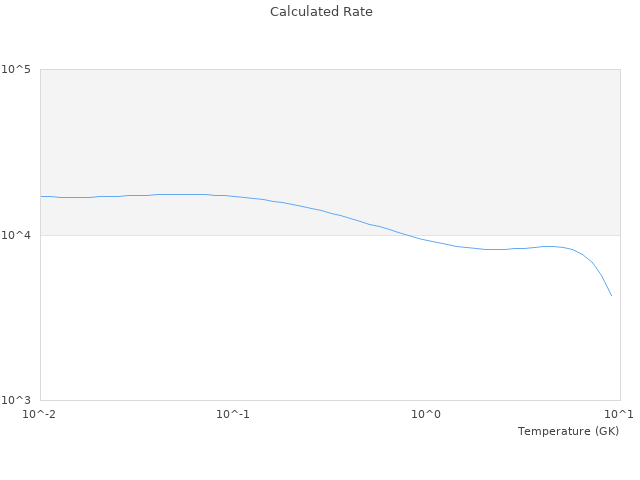Select the 10^1 x-axis tick label

pos(619,414)
